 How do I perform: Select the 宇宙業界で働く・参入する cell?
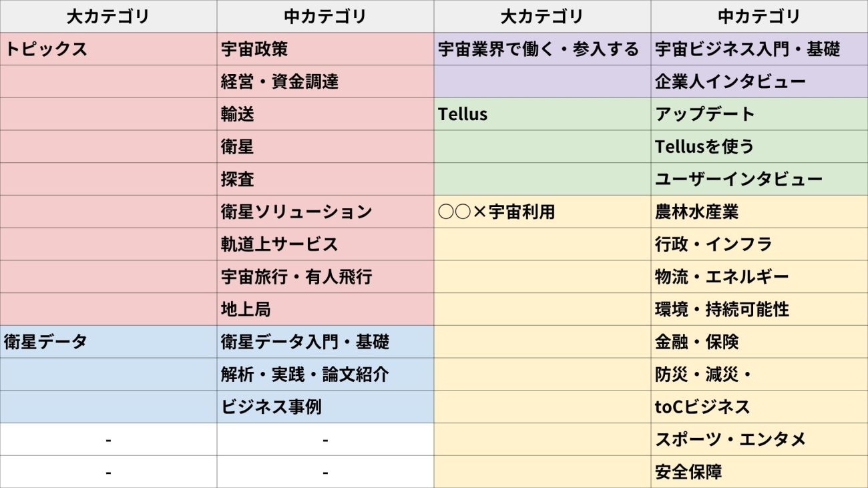(x=542, y=49)
